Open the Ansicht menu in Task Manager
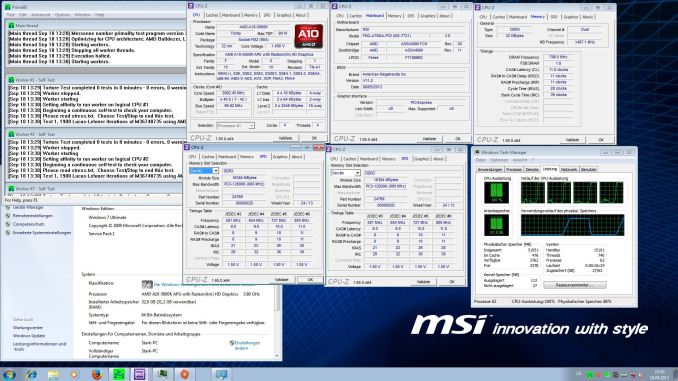Screen dimensions: 678x381 click(x=520, y=160)
